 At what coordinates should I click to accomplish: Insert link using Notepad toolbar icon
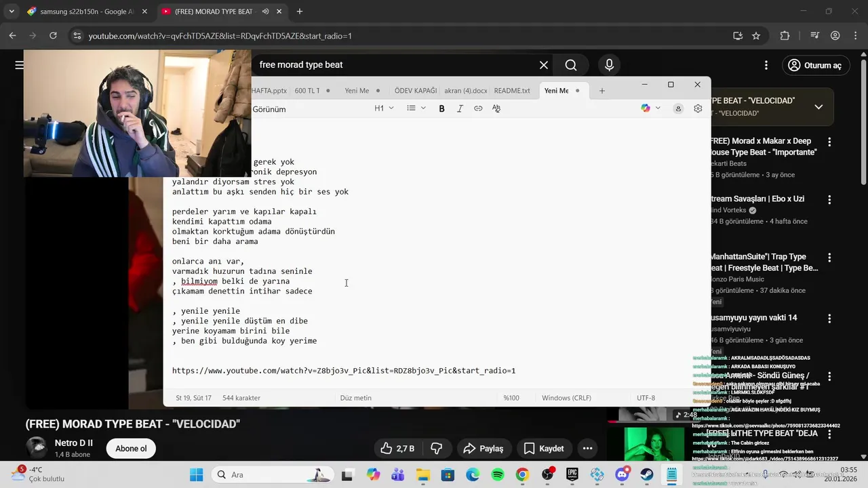coord(478,108)
